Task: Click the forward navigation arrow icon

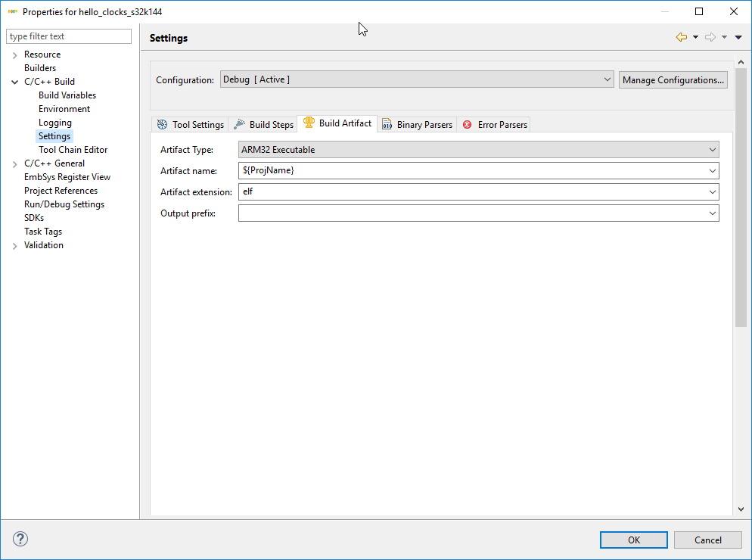Action: 710,37
